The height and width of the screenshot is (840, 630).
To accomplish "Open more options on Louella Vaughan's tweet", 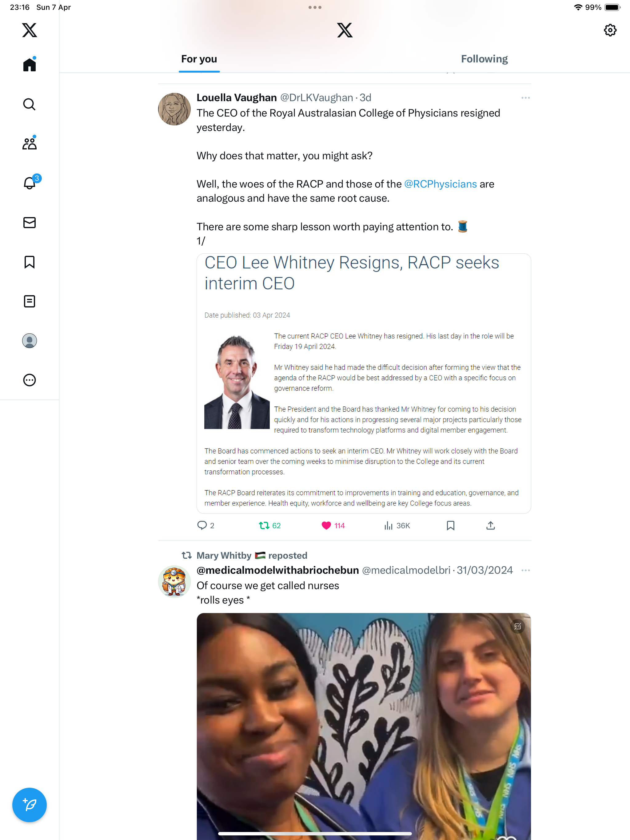I will [525, 98].
